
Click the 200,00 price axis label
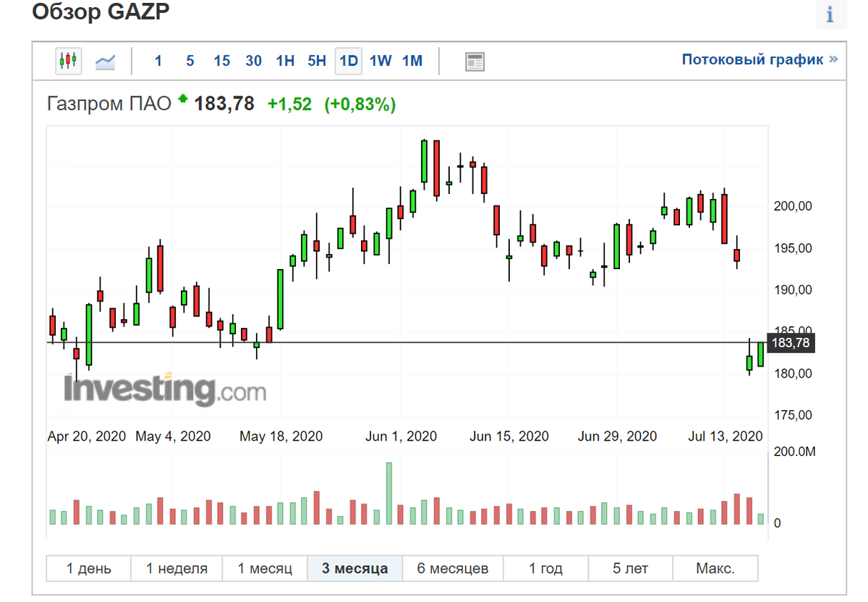(793, 206)
